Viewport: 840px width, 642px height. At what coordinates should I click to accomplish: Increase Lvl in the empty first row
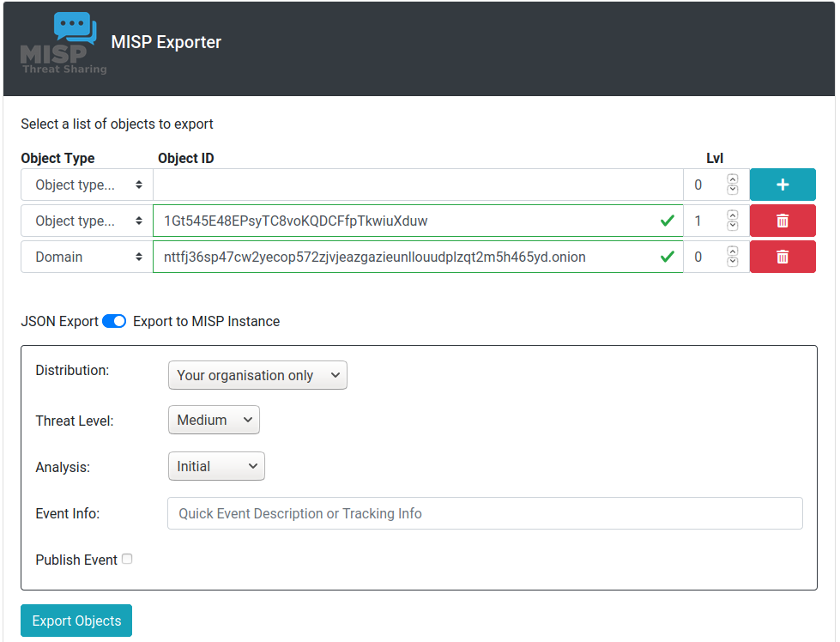pos(732,180)
